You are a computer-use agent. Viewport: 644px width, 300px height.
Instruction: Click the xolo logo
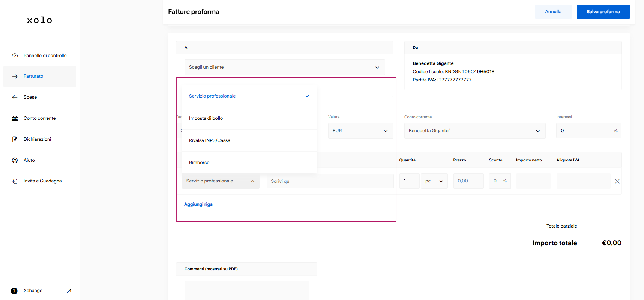[39, 20]
